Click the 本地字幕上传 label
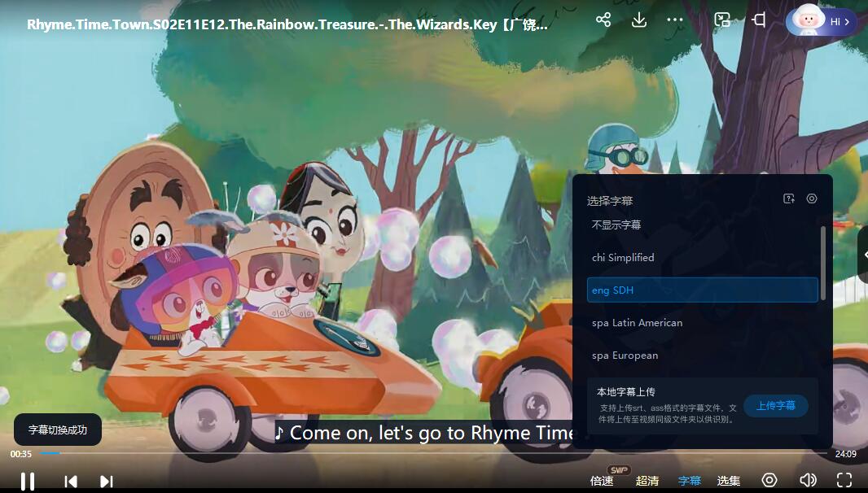868x493 pixels. [x=626, y=392]
